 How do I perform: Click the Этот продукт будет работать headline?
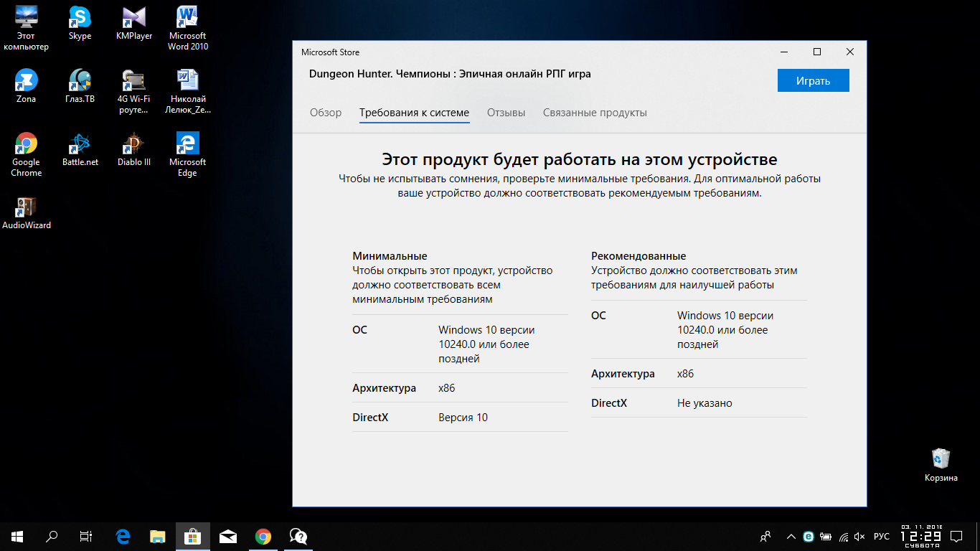(580, 159)
